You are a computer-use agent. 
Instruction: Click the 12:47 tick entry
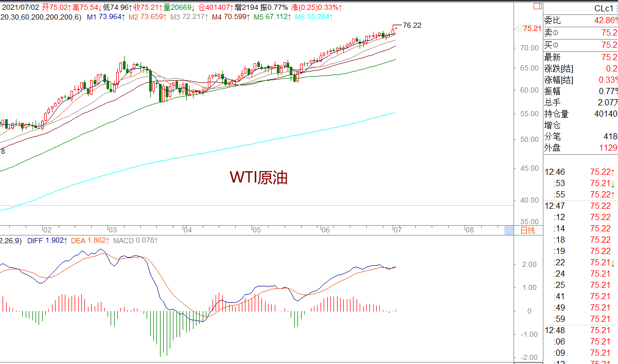pyautogui.click(x=581, y=206)
